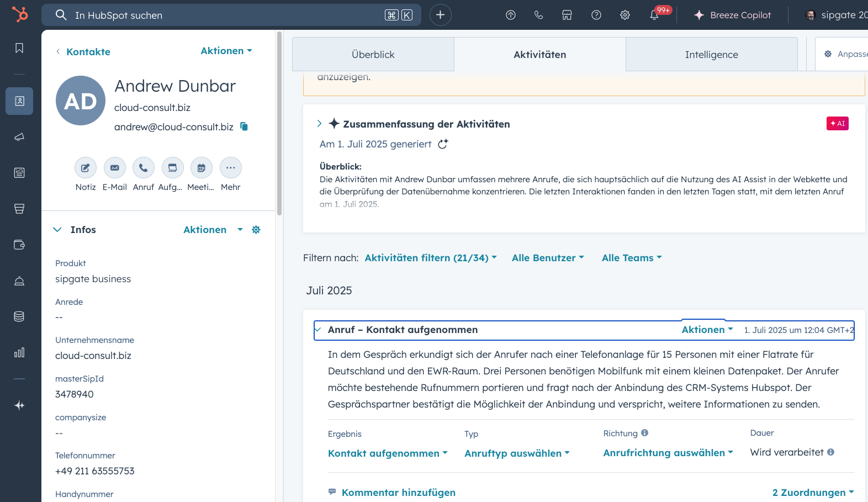Collapse the Anruf – Kontakt aufgenommen entry
The height and width of the screenshot is (502, 868).
click(x=317, y=330)
